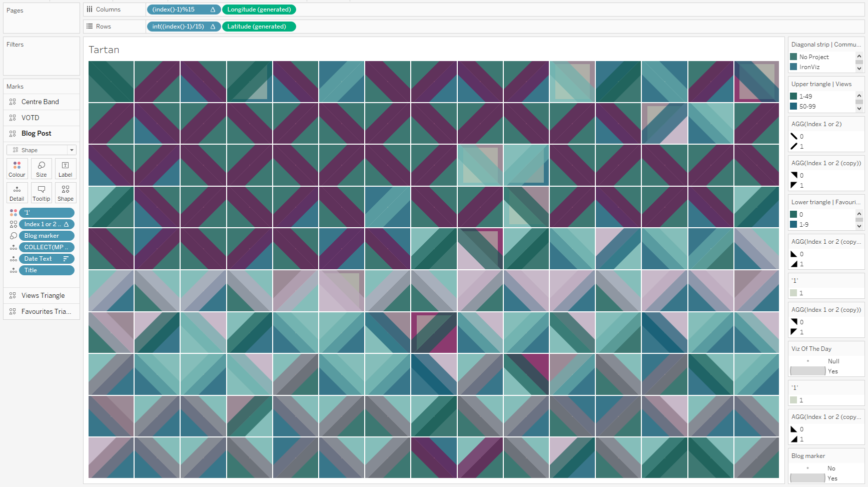868x487 pixels.
Task: Click the VOTD shape icon
Action: click(13, 118)
